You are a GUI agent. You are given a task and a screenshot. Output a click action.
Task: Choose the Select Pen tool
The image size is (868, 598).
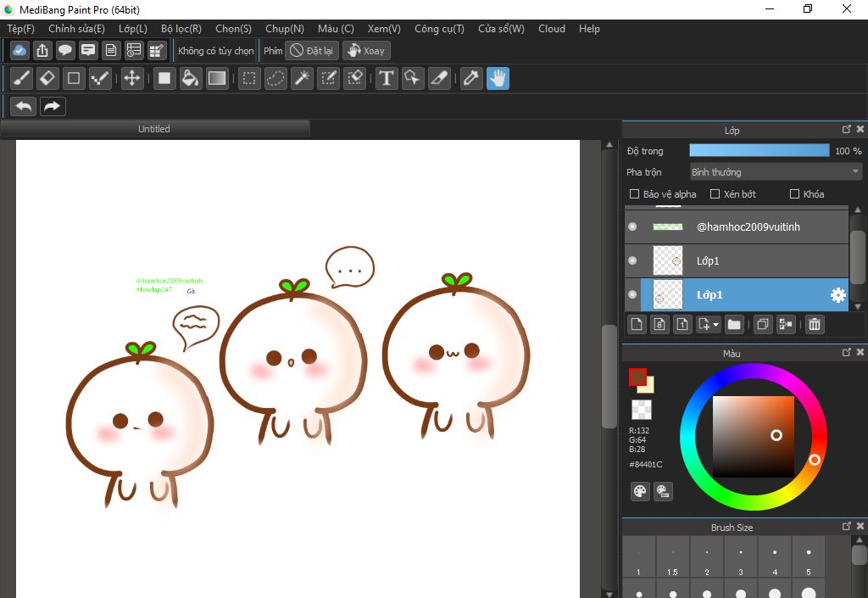tap(328, 78)
